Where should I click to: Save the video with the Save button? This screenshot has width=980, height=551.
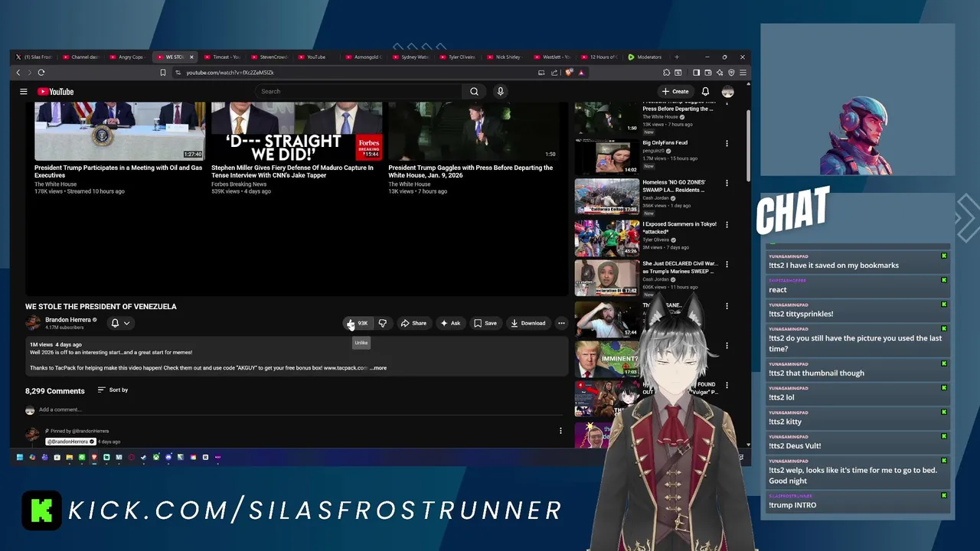click(485, 323)
